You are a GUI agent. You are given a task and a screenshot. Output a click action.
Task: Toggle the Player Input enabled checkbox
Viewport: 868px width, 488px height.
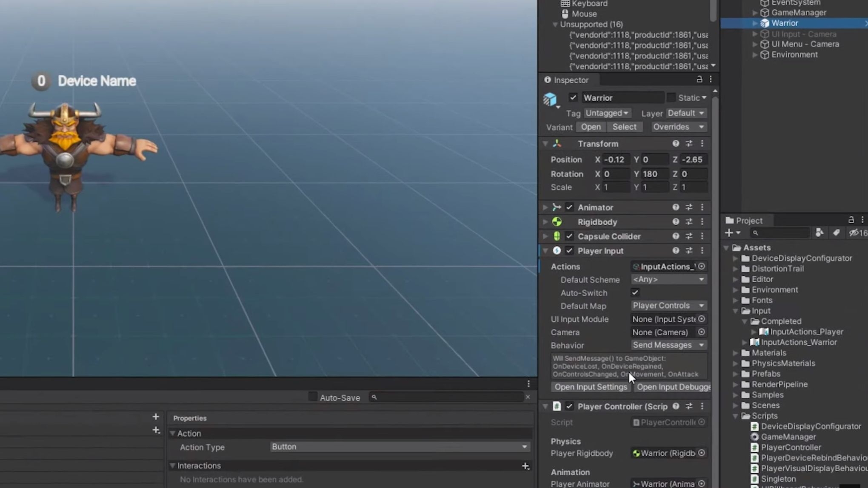569,251
